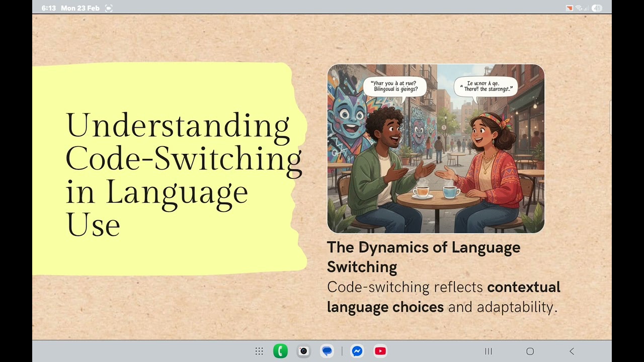
Task: Tap the Home navigation button
Action: coord(530,351)
